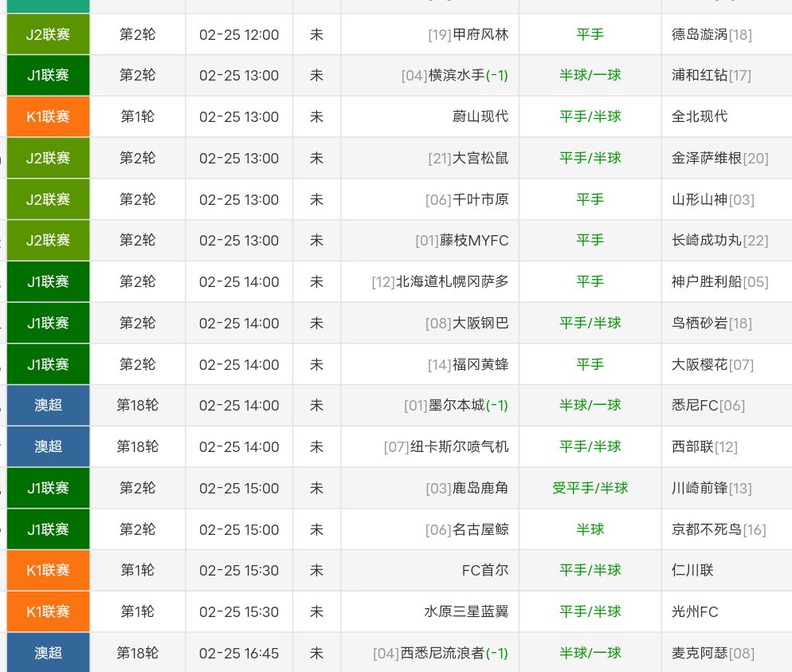Click the 第1轮 round cell for FC首尔
Viewport: 792px width, 672px height.
(137, 571)
